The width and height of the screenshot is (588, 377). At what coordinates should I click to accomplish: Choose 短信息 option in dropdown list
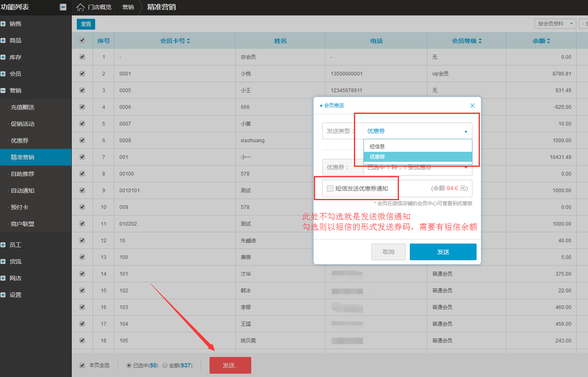(418, 147)
